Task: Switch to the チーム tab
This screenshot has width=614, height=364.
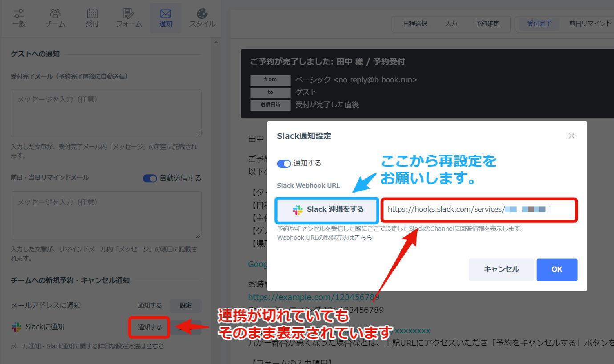Action: tap(56, 18)
